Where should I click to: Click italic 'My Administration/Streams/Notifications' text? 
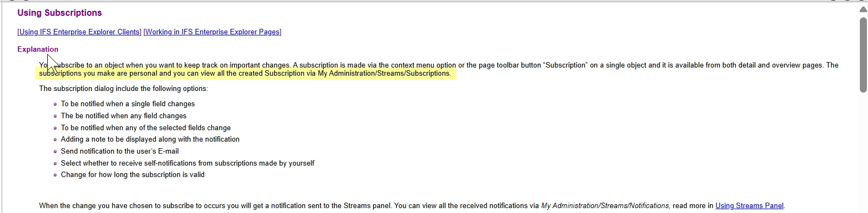pyautogui.click(x=605, y=206)
